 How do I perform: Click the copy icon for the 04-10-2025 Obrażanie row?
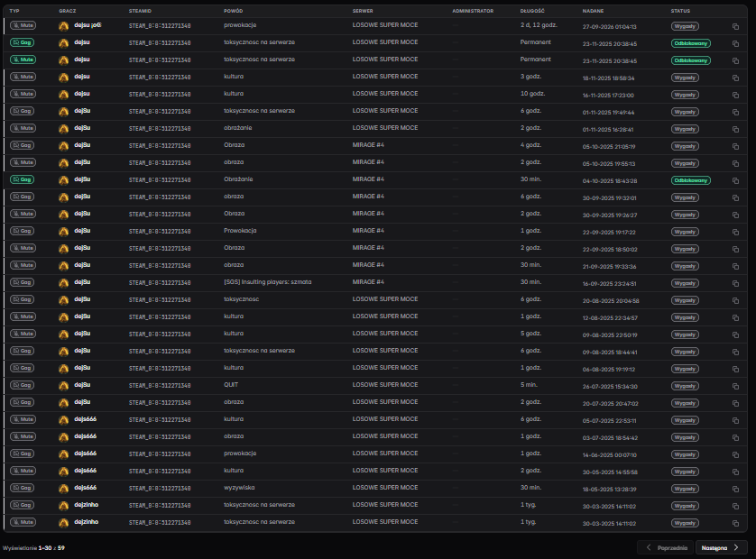pos(735,180)
